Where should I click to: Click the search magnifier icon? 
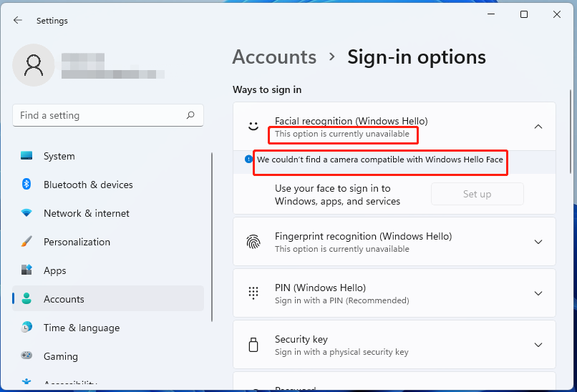coord(190,115)
